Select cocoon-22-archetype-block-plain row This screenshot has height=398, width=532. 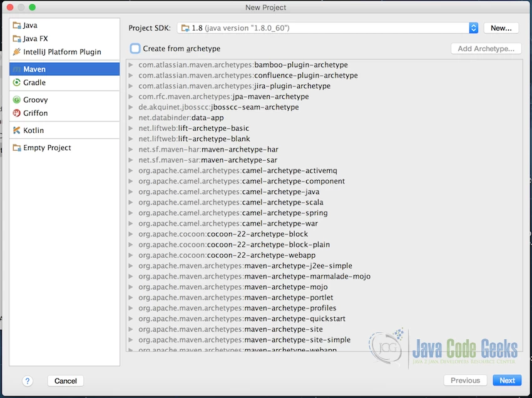(324, 244)
